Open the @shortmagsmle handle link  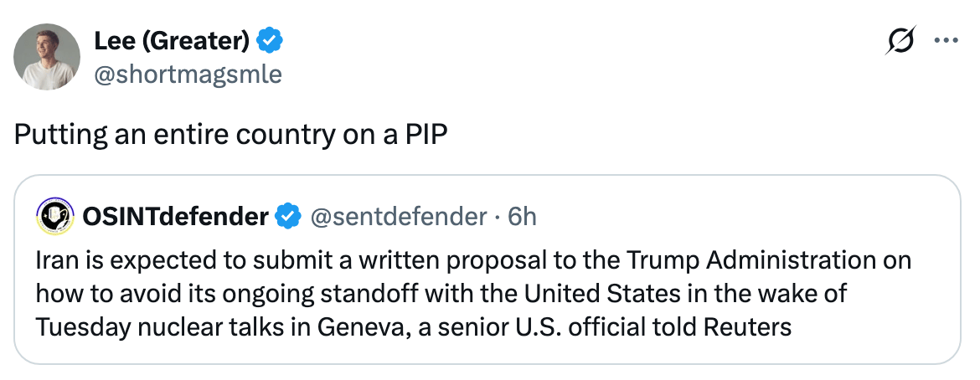188,74
